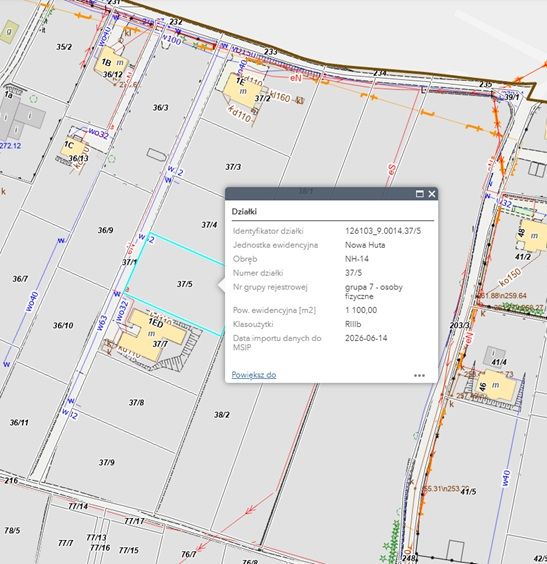
Task: Click parcel 35/2 on the map
Action: [x=64, y=47]
